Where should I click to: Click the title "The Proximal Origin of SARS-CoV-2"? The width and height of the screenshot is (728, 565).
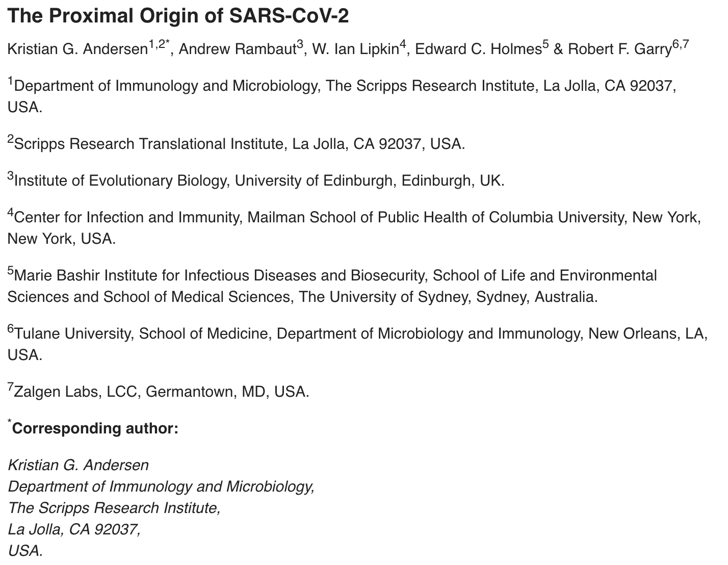point(178,16)
